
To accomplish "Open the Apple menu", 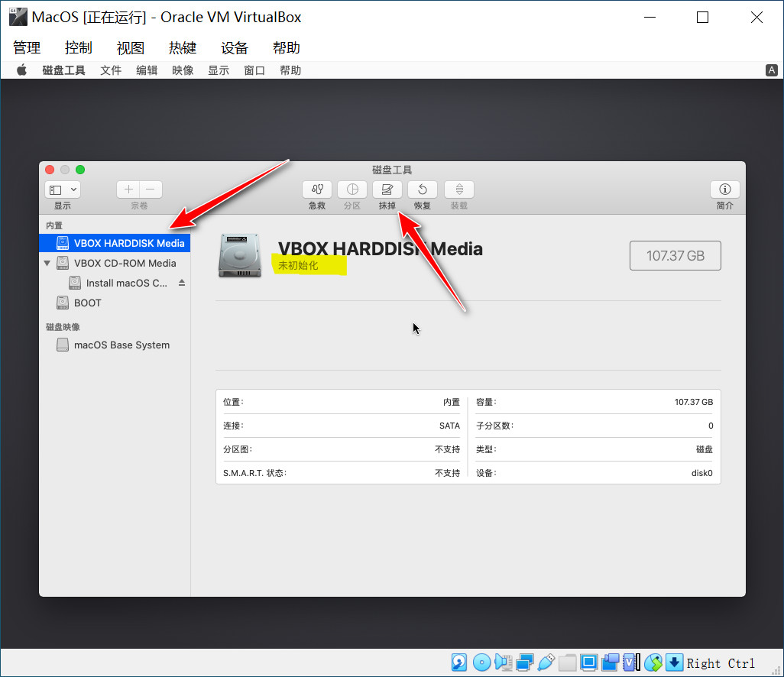I will pos(21,70).
